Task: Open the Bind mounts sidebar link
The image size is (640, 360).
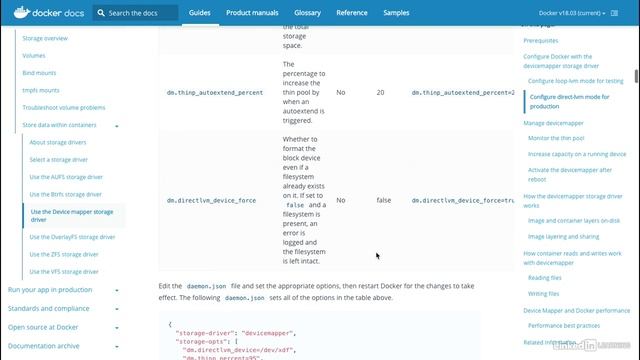Action: click(39, 73)
